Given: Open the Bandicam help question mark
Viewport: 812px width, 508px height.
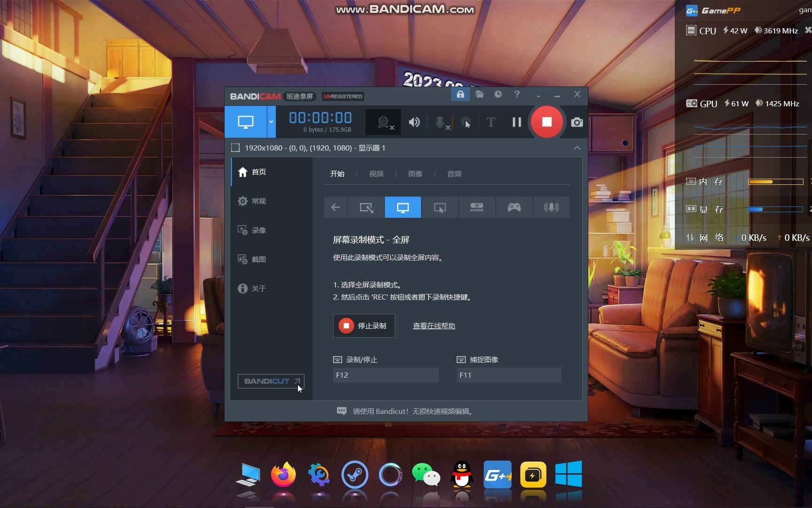Looking at the screenshot, I should pos(517,95).
